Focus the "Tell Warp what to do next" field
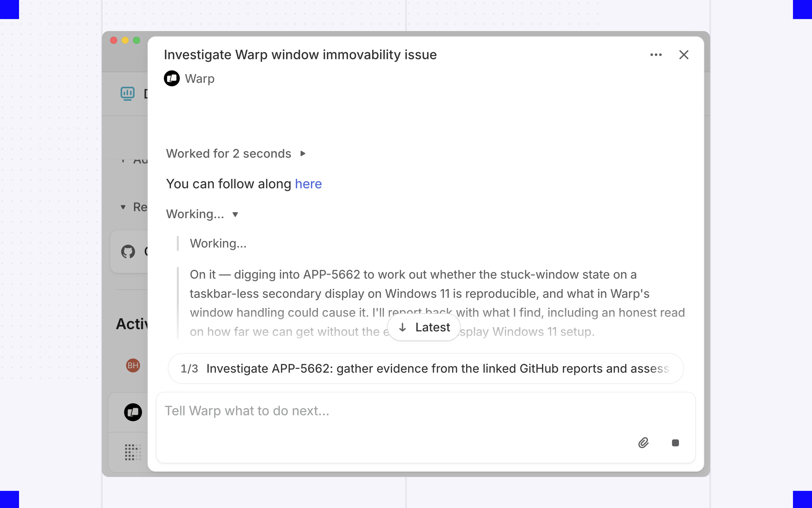Viewport: 812px width, 508px height. point(426,427)
